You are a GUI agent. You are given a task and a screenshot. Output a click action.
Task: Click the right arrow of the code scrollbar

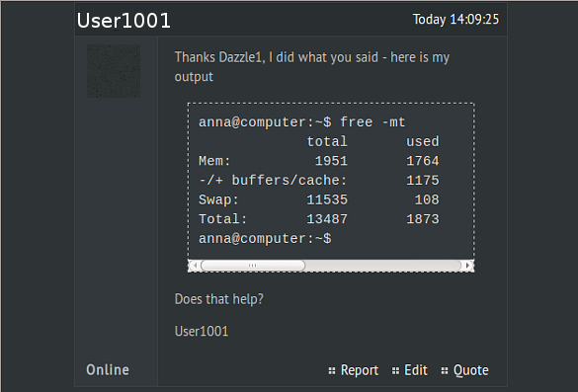[467, 266]
